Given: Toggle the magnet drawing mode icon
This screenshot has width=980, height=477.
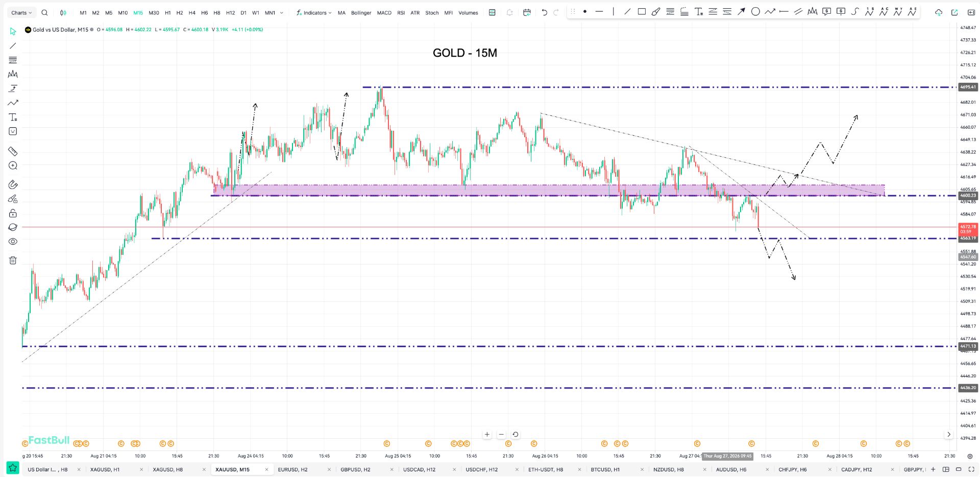Looking at the screenshot, I should [13, 185].
